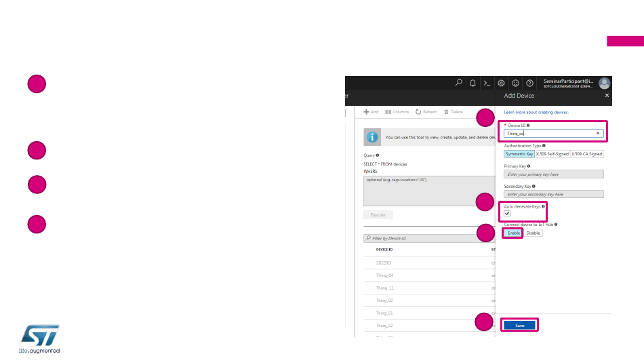This screenshot has width=644, height=363.
Task: Click the Add toolbar button
Action: (x=371, y=112)
